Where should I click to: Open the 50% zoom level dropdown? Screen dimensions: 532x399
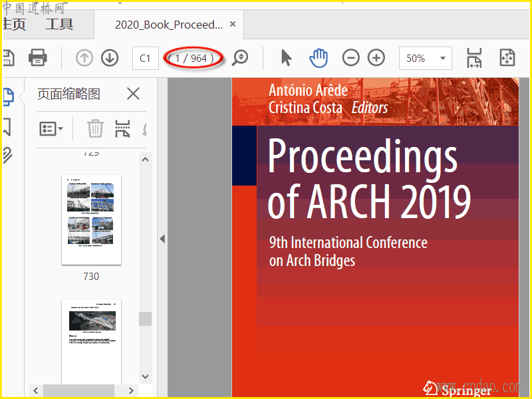tap(426, 58)
